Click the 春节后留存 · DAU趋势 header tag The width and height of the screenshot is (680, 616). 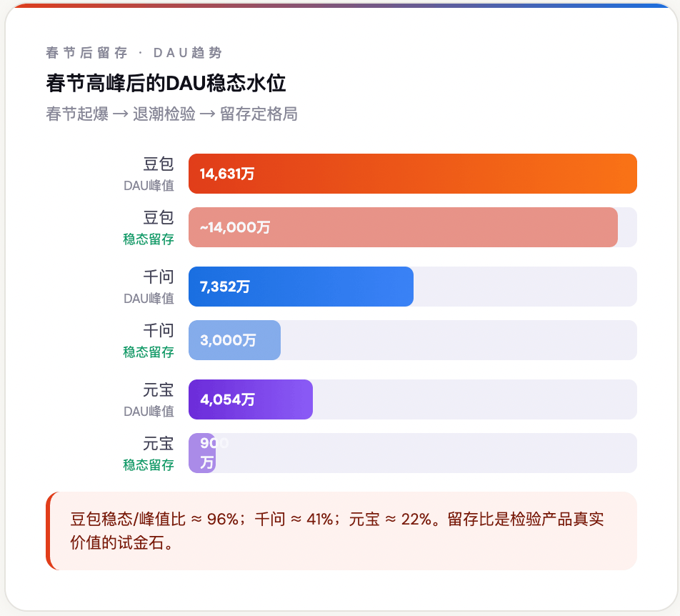134,53
